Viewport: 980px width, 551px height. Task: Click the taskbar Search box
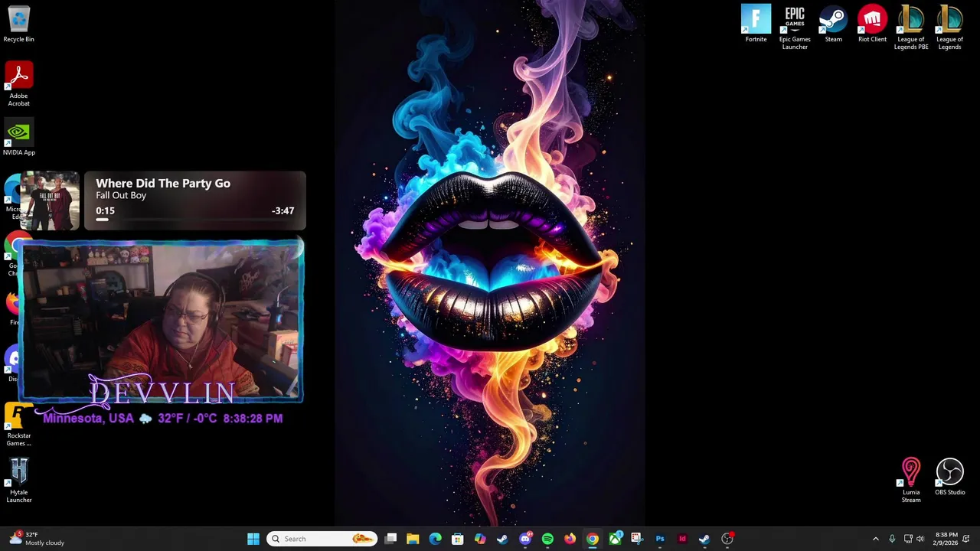322,539
